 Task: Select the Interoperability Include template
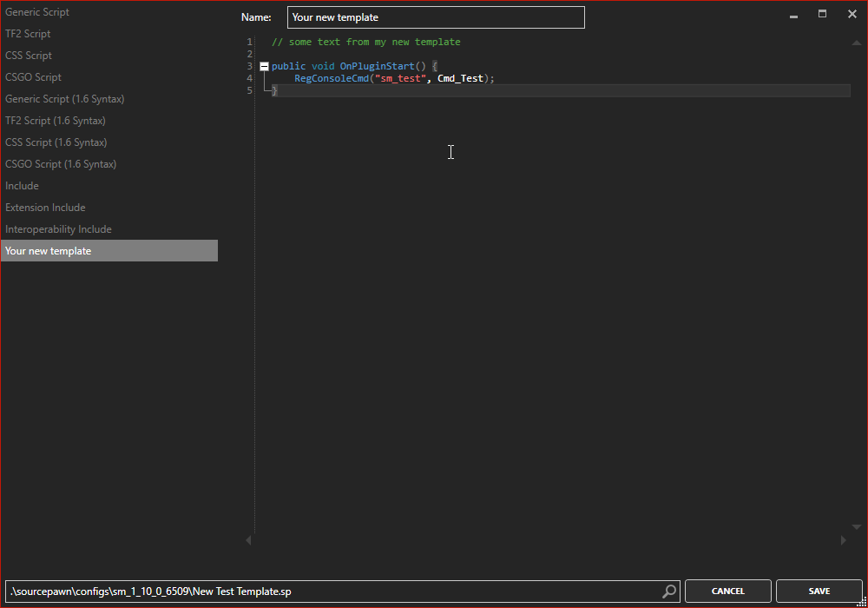(x=109, y=228)
